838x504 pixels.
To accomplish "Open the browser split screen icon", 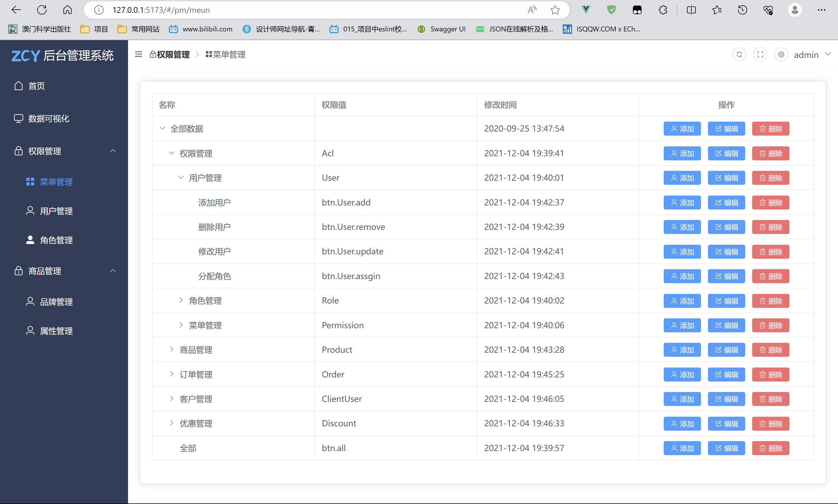I will click(691, 10).
